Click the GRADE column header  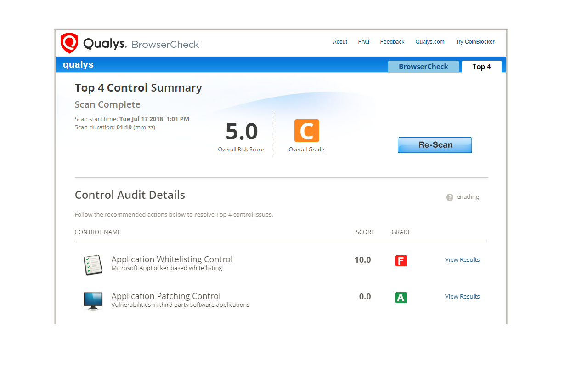tap(401, 232)
